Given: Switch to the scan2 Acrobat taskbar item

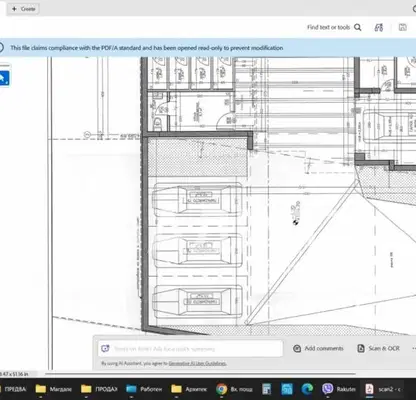Looking at the screenshot, I should tap(383, 389).
